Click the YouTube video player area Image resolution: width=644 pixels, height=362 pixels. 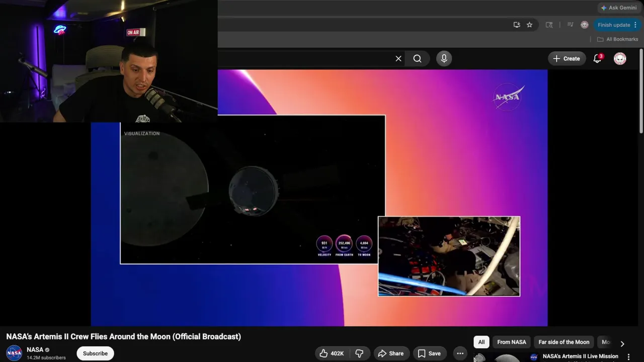[319, 198]
